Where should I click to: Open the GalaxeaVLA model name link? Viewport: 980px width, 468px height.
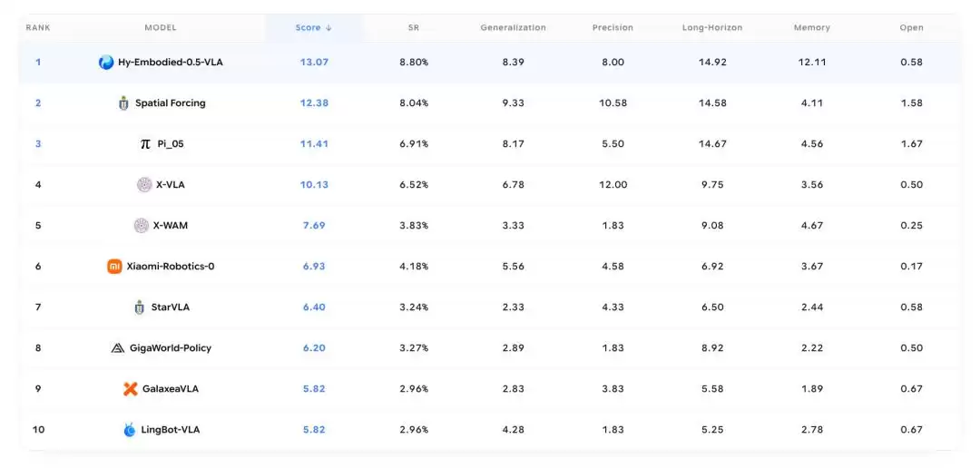click(x=171, y=389)
